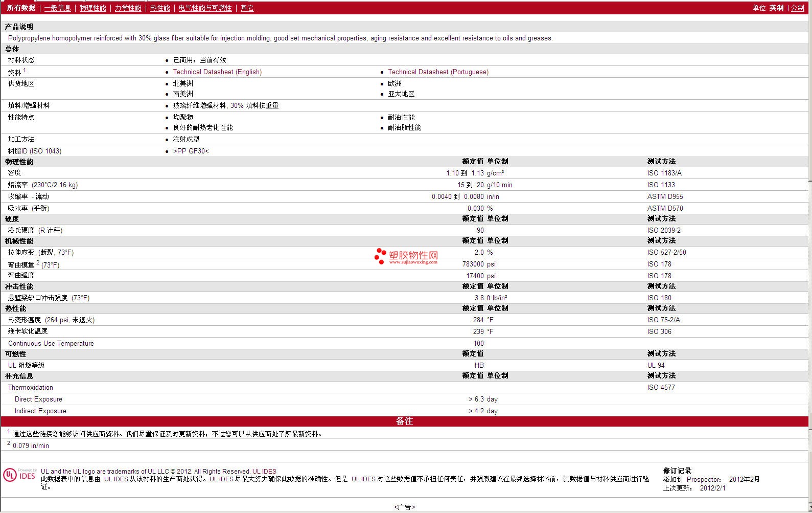
Task: Click footnote 2 superscript beside 弯曲模量
Action: pos(38,263)
